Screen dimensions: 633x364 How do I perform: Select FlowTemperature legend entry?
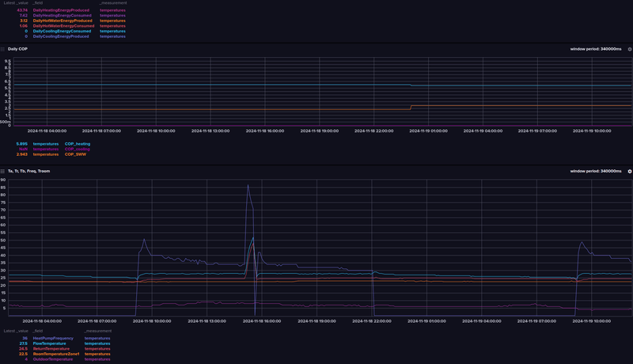[x=49, y=344]
